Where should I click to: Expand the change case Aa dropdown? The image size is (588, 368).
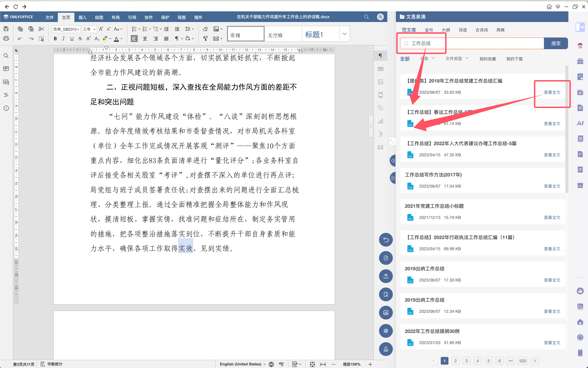122,29
